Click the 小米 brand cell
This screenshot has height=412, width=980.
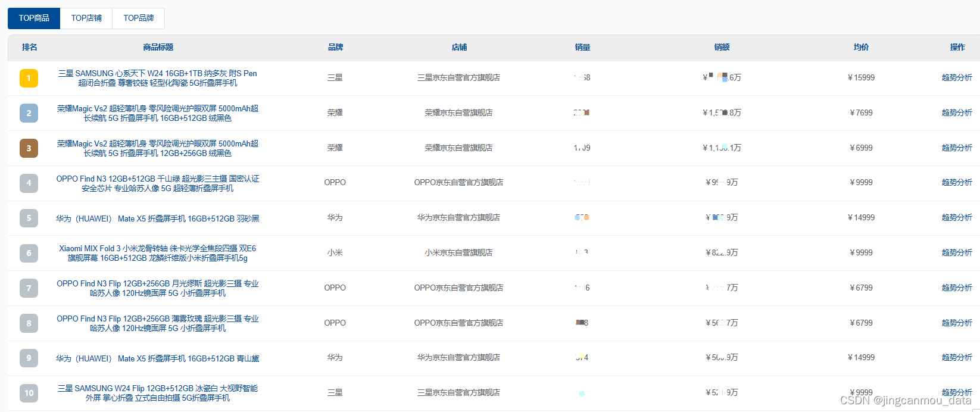click(x=335, y=252)
